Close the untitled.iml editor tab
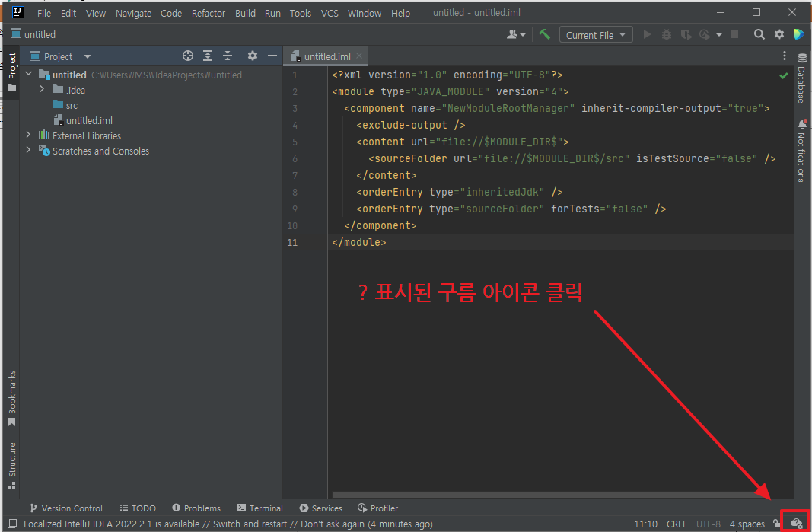 pyautogui.click(x=359, y=56)
